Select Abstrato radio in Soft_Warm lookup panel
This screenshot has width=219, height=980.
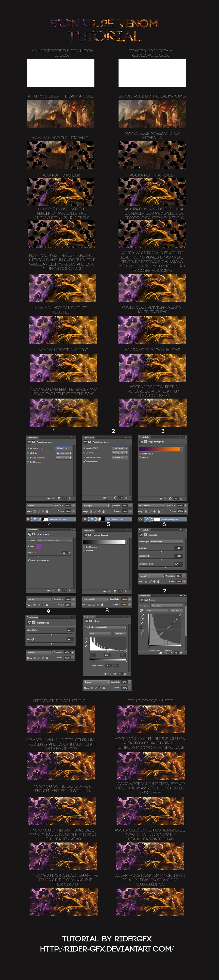point(84,453)
